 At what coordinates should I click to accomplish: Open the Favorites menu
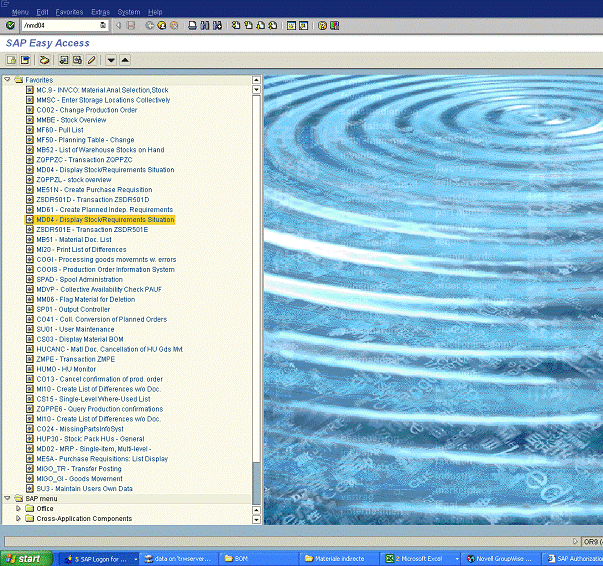69,11
